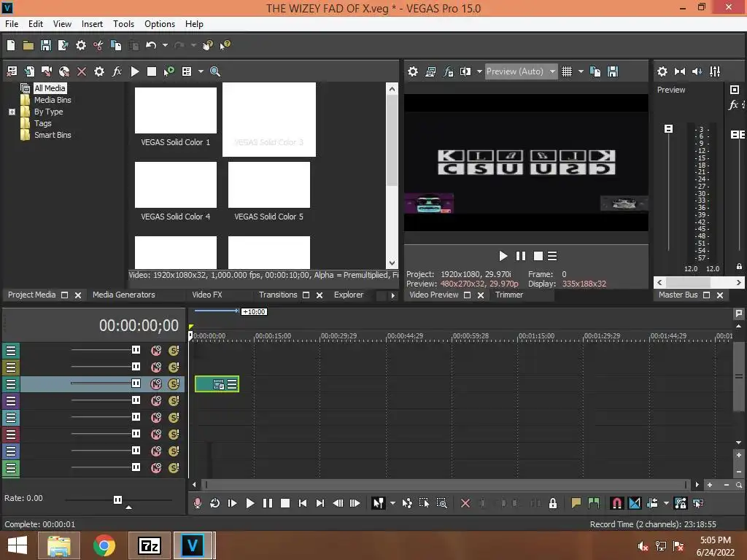Toggle Master Bus Dim Output speaker icon
747x560 pixels.
tap(697, 71)
